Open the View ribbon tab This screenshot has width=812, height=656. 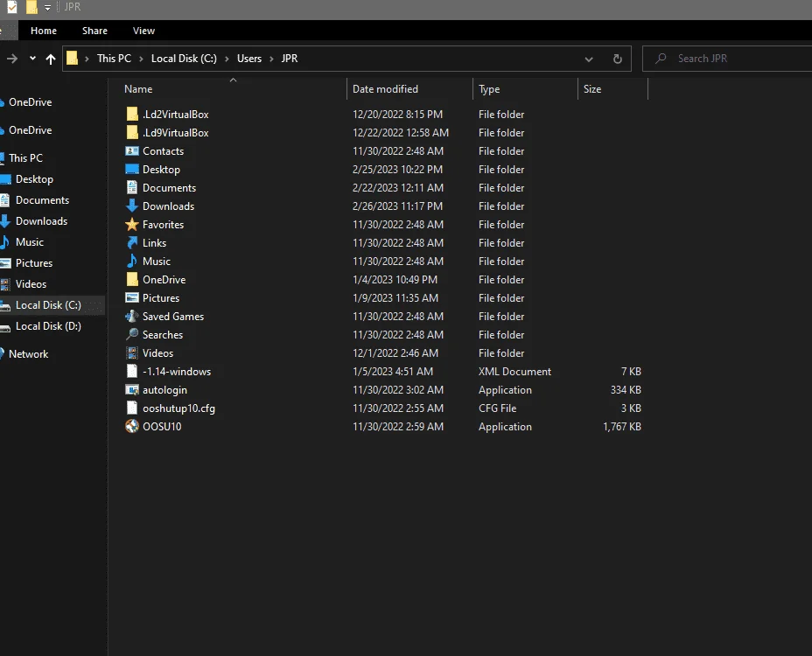[143, 31]
